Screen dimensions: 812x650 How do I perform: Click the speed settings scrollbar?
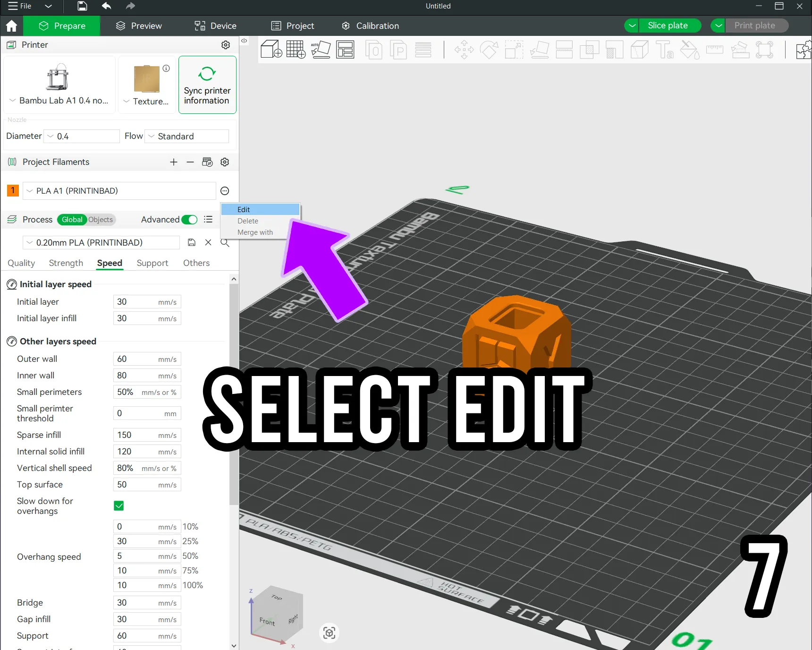tap(234, 394)
